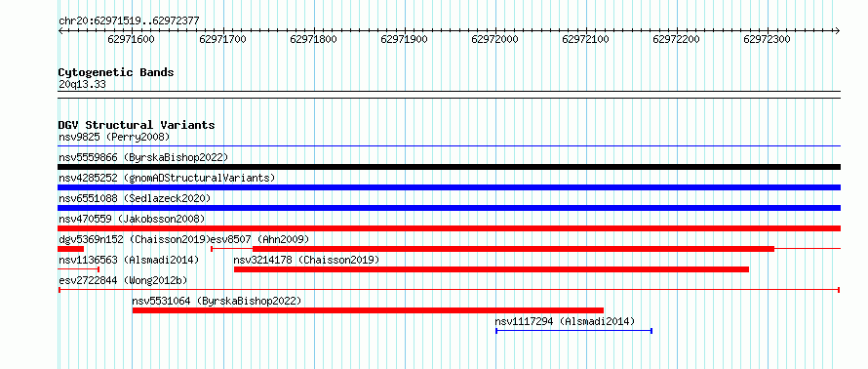Click the 62972200 ruler tick label
Image resolution: width=868 pixels, height=369 pixels.
point(677,39)
